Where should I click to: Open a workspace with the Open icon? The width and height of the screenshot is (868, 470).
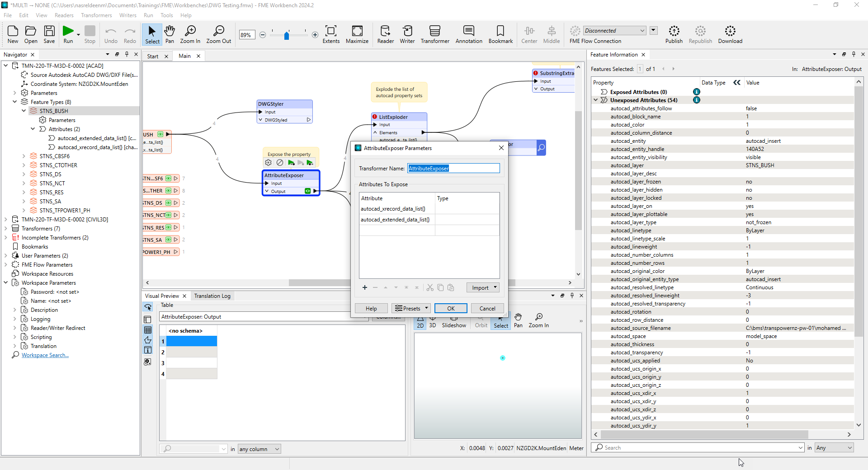[x=31, y=34]
